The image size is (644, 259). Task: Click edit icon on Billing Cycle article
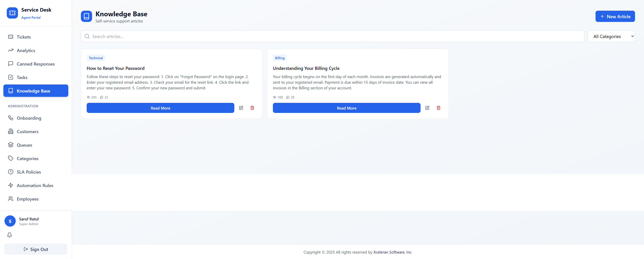[427, 108]
